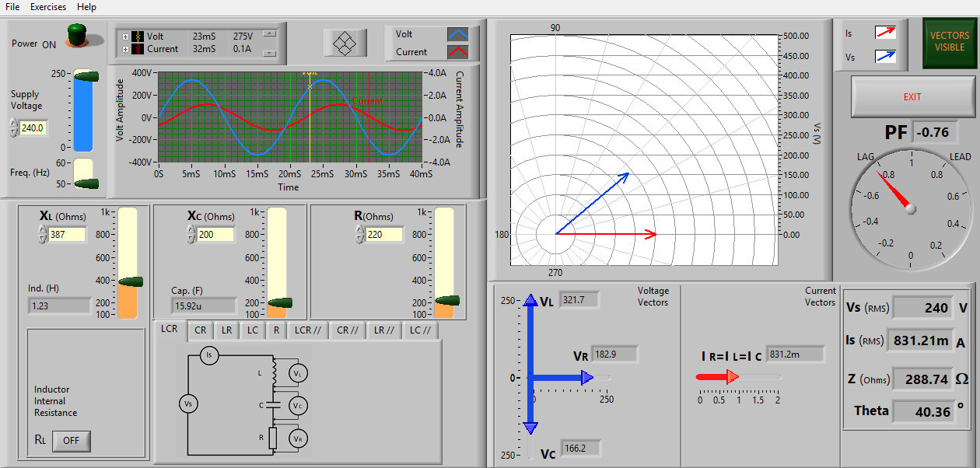980x468 pixels.
Task: Click the XL slider handle
Action: [x=130, y=282]
